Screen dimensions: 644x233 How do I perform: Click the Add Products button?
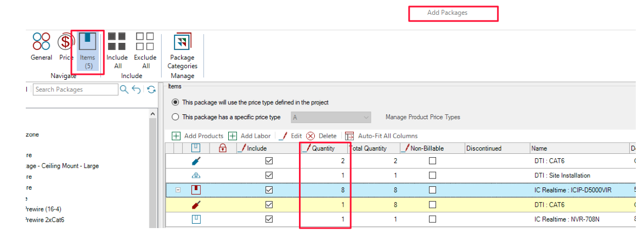(x=197, y=136)
